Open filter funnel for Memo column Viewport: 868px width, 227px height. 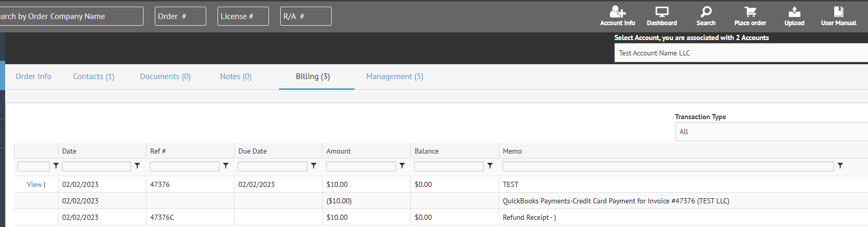[x=840, y=166]
